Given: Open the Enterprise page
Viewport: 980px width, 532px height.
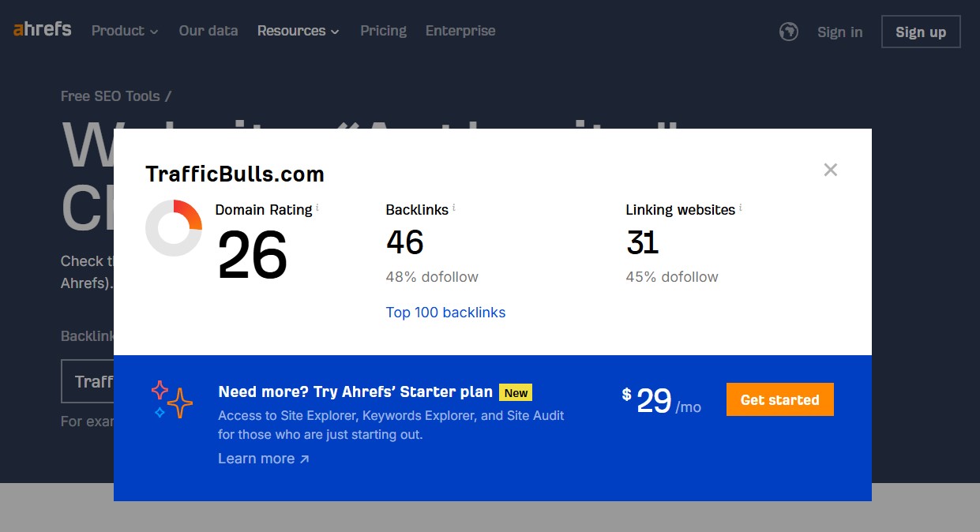Looking at the screenshot, I should tap(460, 31).
